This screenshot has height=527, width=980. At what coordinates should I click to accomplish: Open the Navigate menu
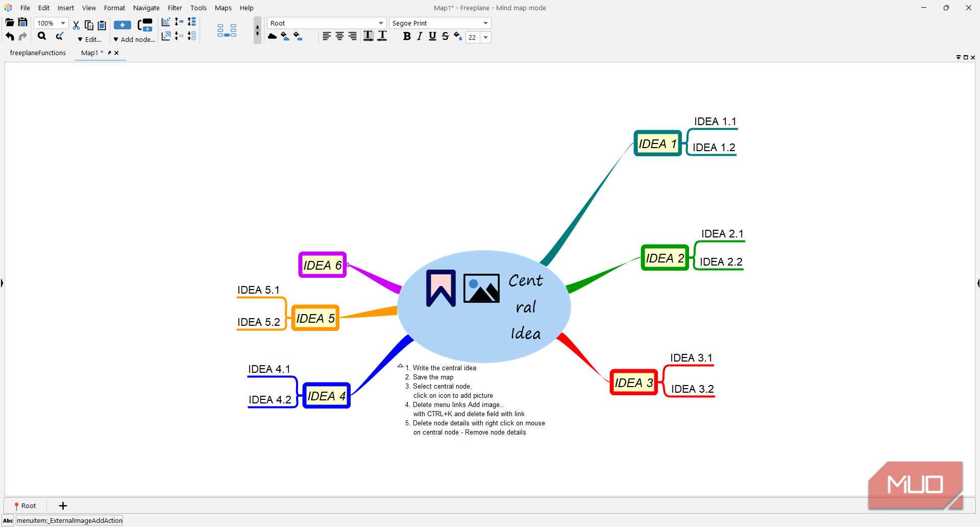pyautogui.click(x=146, y=8)
